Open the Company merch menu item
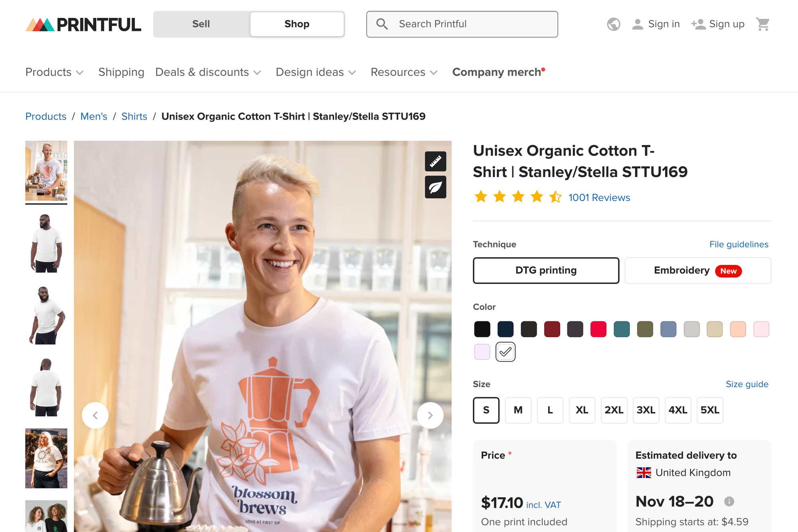Screen dimensions: 798x532 pyautogui.click(x=498, y=72)
